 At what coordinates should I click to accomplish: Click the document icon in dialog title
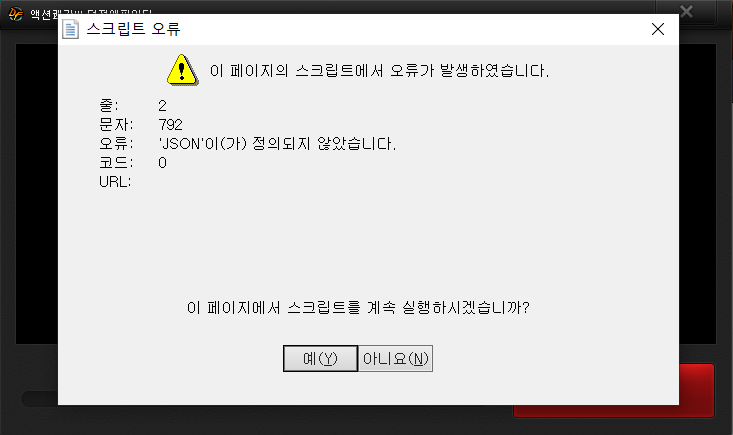coord(71,29)
